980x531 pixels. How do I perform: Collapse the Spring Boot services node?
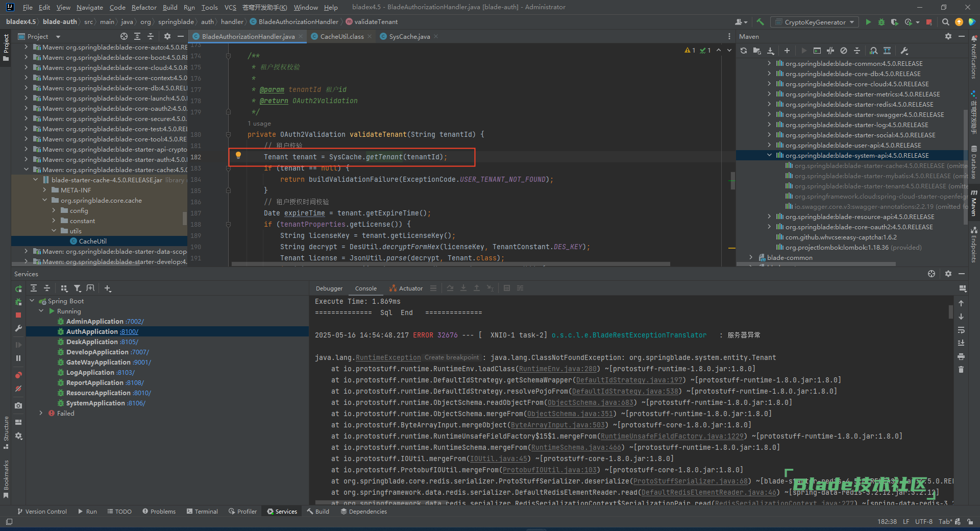coord(32,301)
